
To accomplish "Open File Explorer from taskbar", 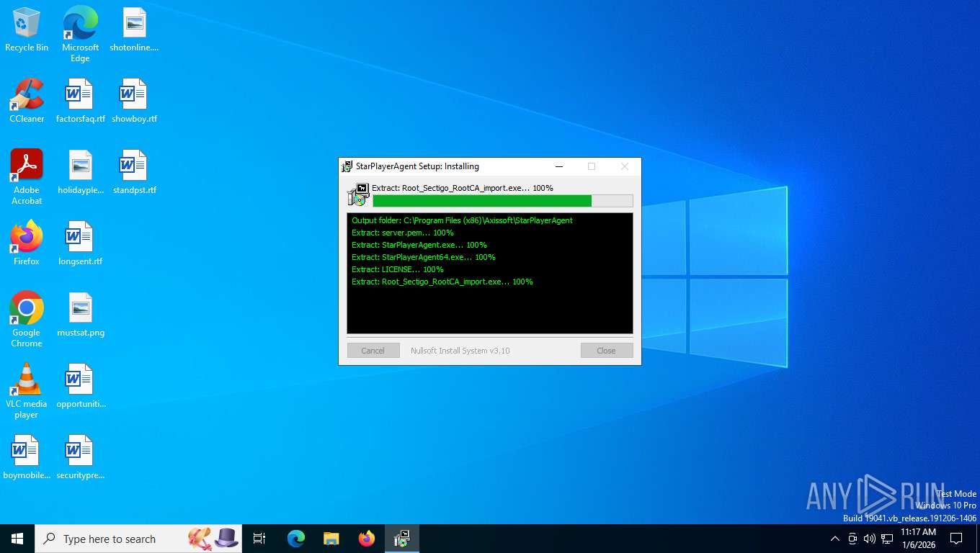I will coord(331,539).
